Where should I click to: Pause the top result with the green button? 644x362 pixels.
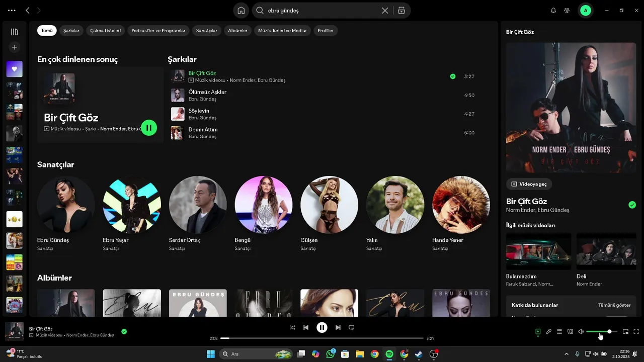(x=149, y=128)
